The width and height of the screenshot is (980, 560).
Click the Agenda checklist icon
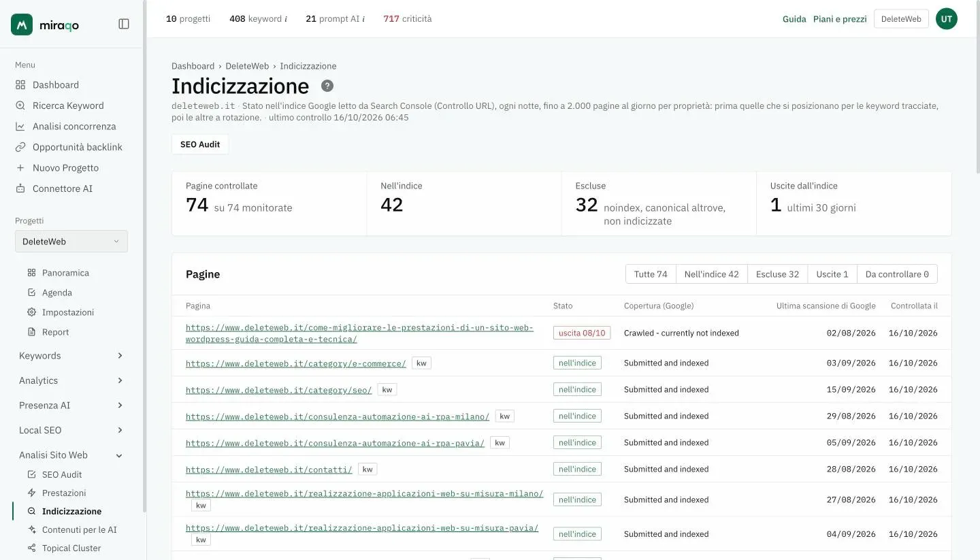click(x=31, y=293)
